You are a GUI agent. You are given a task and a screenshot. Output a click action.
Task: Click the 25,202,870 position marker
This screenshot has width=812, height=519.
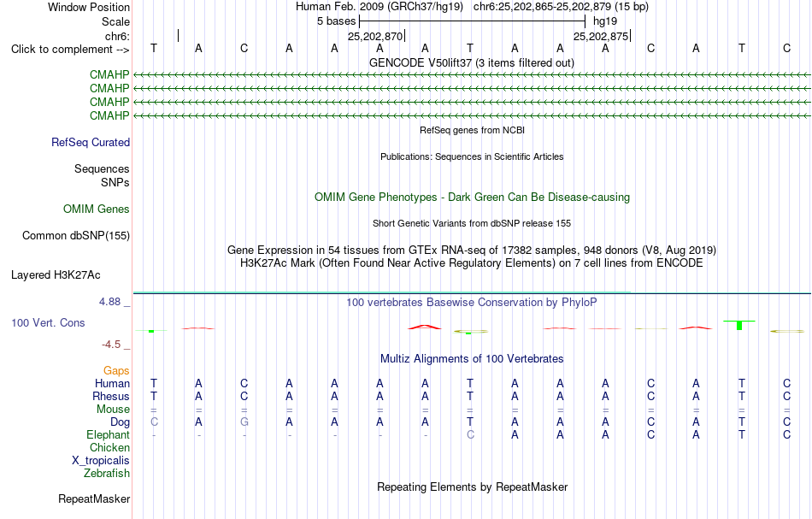tap(375, 36)
